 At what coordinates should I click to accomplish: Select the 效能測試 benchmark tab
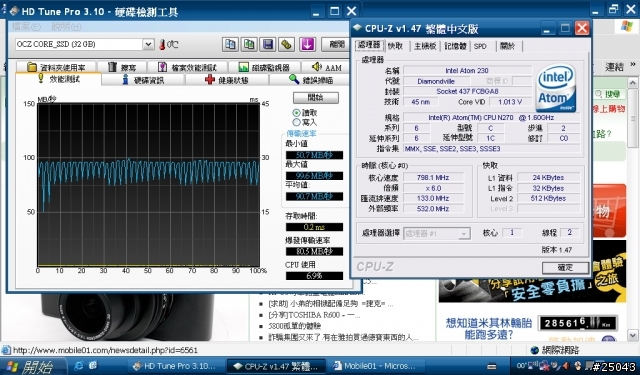point(58,79)
